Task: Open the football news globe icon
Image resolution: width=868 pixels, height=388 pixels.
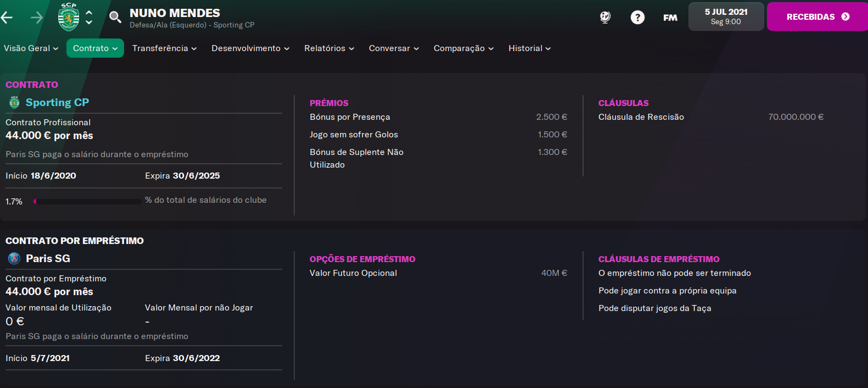Action: (x=605, y=17)
